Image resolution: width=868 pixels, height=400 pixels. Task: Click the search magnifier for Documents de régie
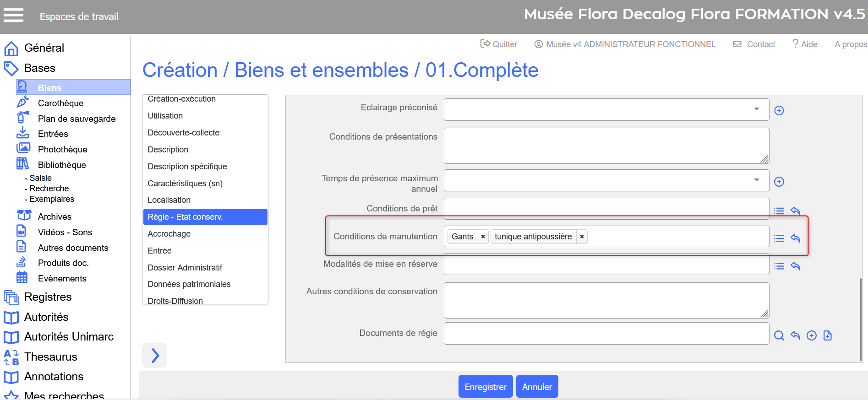click(x=779, y=335)
